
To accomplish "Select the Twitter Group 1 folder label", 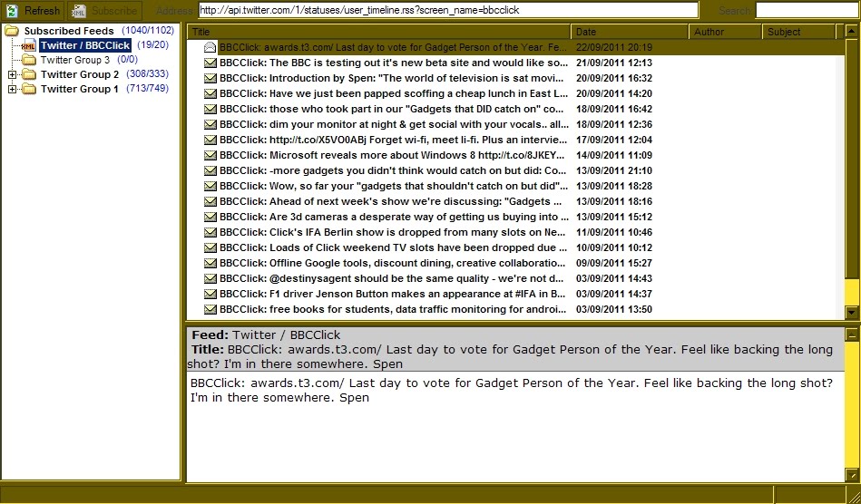I will coord(80,89).
